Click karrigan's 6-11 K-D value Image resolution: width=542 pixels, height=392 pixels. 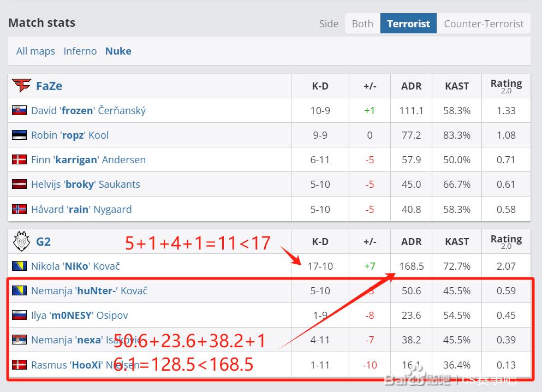320,160
